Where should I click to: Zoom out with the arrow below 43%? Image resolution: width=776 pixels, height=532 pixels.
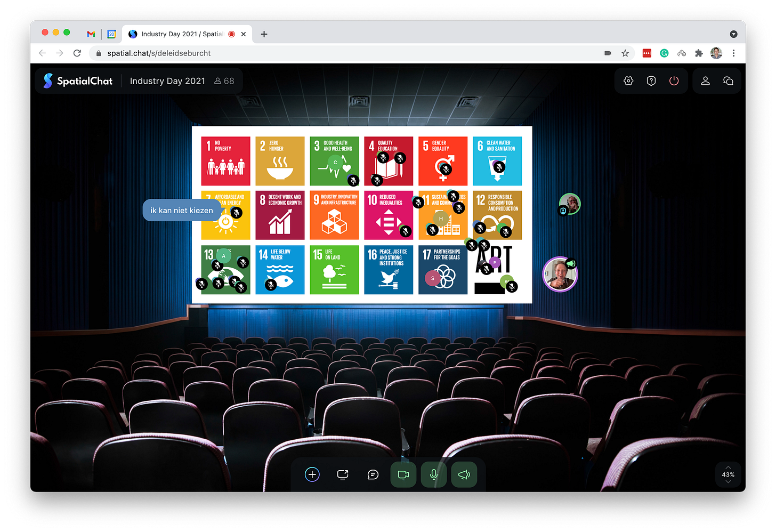coord(728,482)
